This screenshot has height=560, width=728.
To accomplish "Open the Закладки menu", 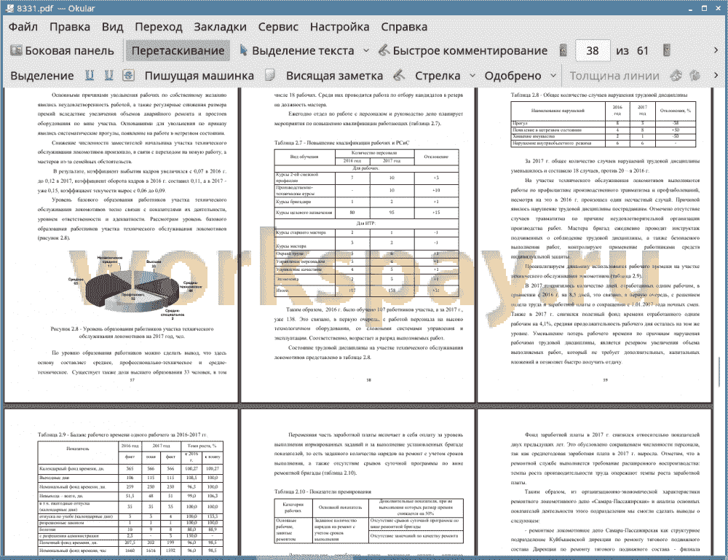I will [x=220, y=27].
